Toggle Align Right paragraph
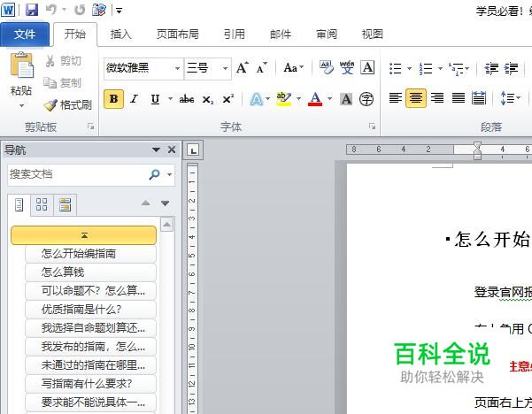Image resolution: width=532 pixels, height=414 pixels. pyautogui.click(x=437, y=98)
